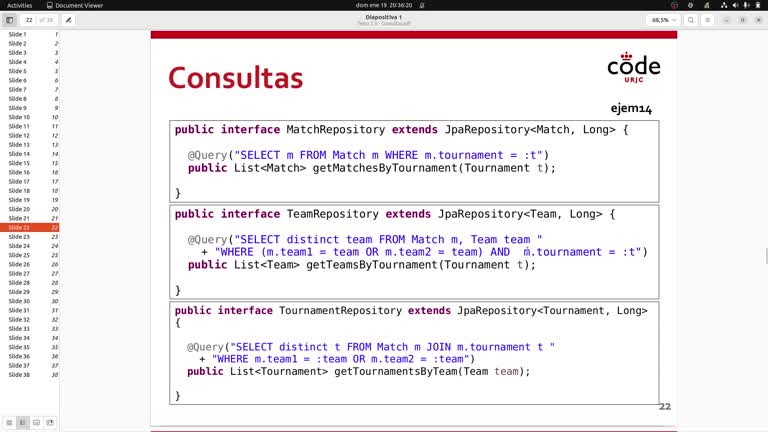Go to Slide 16 in outline
This screenshot has width=768, height=432.
[30, 172]
